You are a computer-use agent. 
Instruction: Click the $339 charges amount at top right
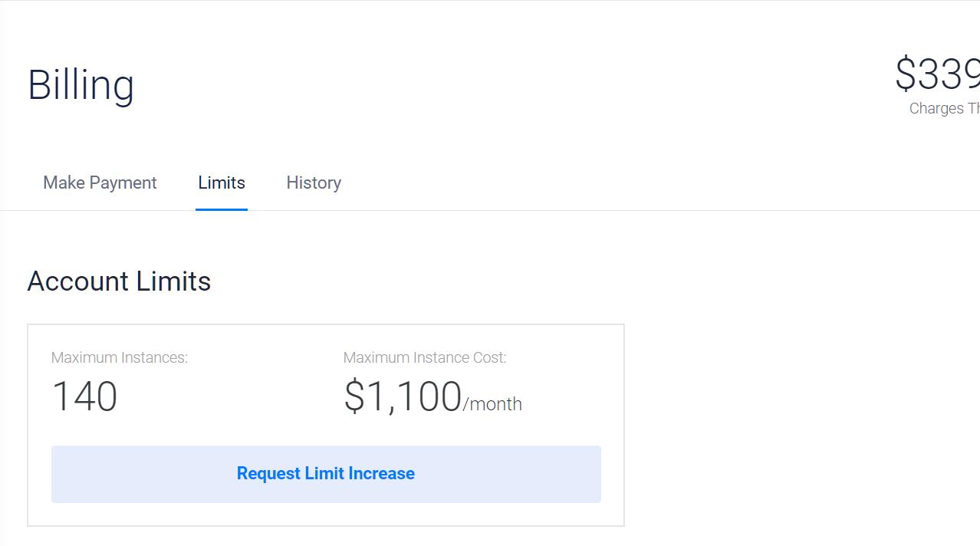937,74
